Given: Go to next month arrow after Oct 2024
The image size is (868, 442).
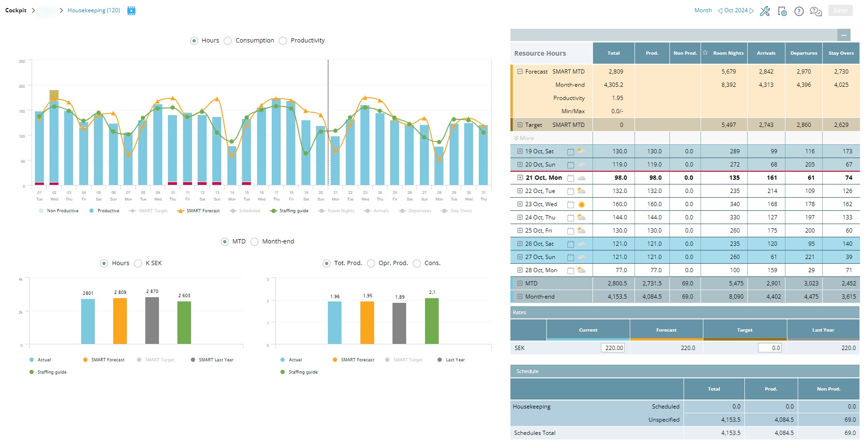Looking at the screenshot, I should point(751,10).
